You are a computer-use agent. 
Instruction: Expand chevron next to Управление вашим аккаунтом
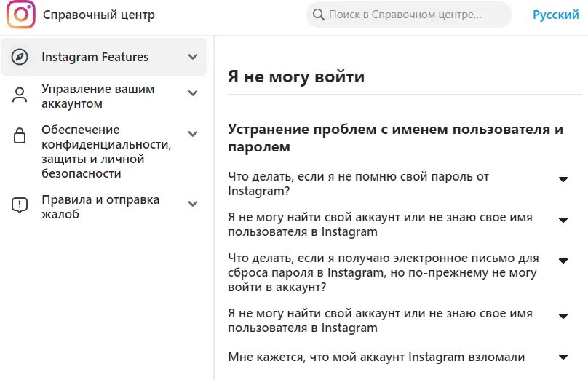tap(193, 93)
